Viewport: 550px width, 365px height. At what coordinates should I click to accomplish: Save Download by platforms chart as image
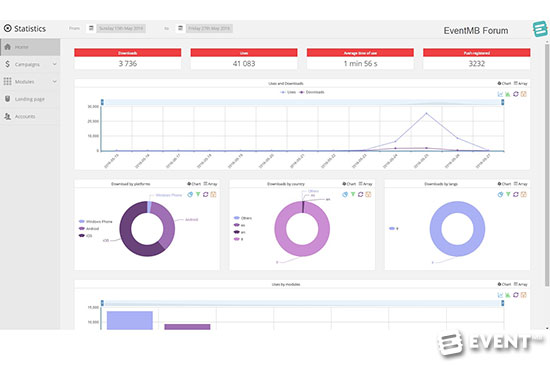click(213, 194)
